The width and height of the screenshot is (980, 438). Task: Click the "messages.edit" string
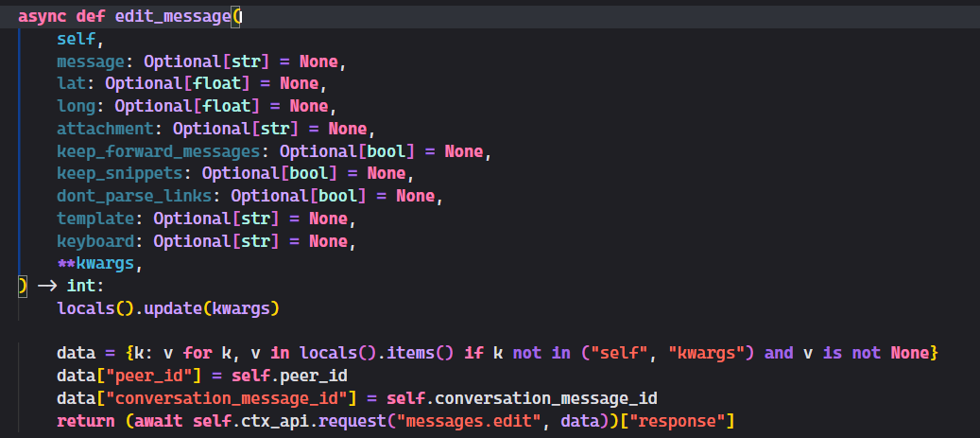(468, 420)
